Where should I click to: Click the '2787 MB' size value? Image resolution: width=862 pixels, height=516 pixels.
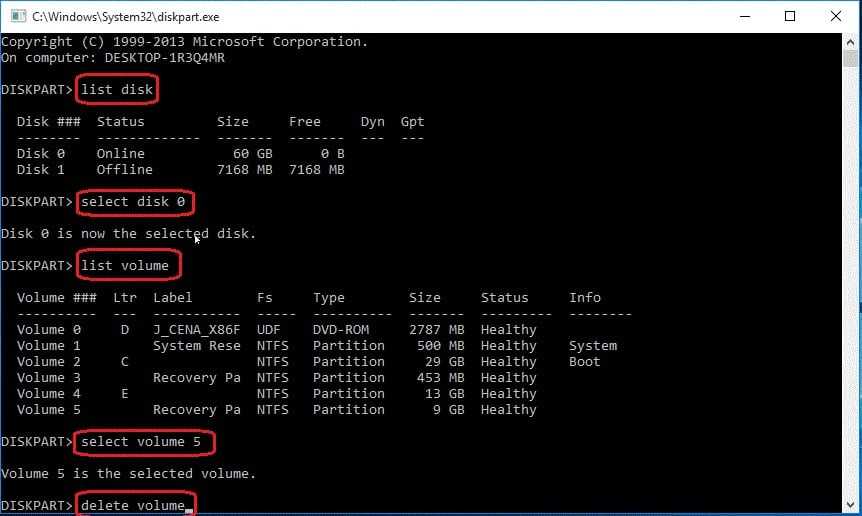[436, 329]
